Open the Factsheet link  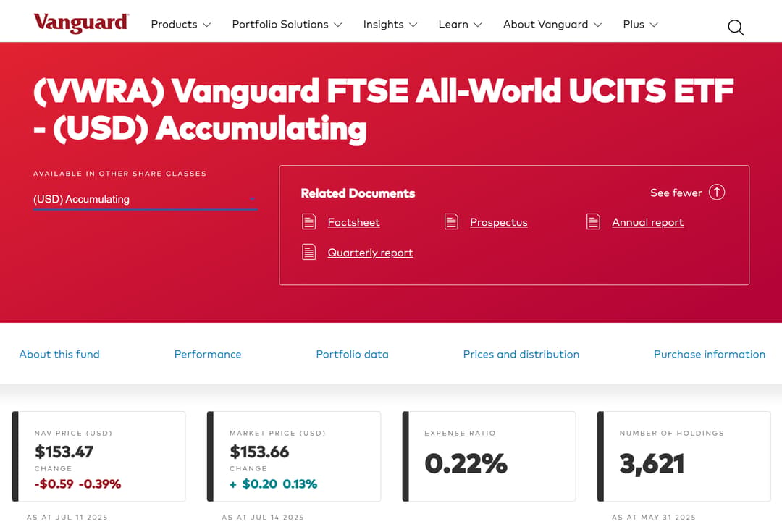pyautogui.click(x=353, y=222)
